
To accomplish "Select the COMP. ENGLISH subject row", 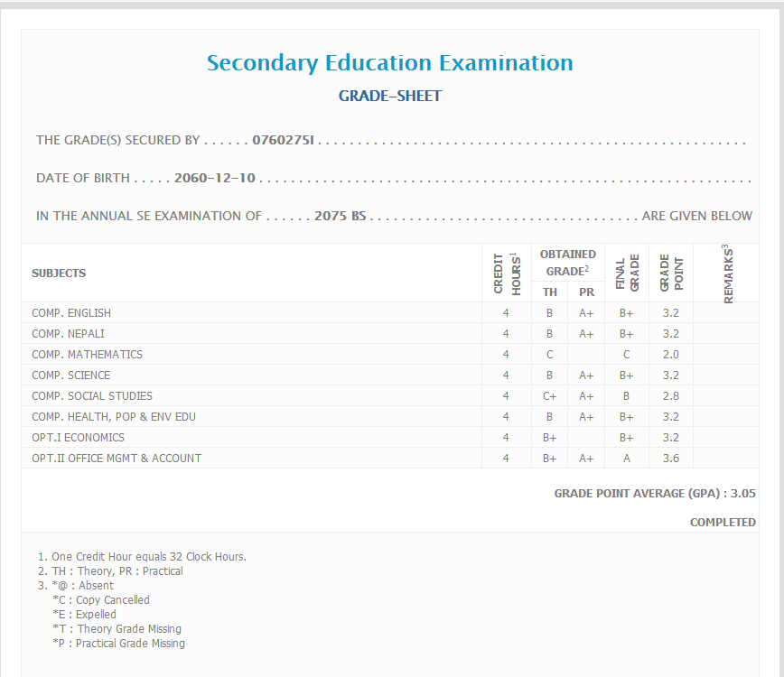I will coord(71,313).
